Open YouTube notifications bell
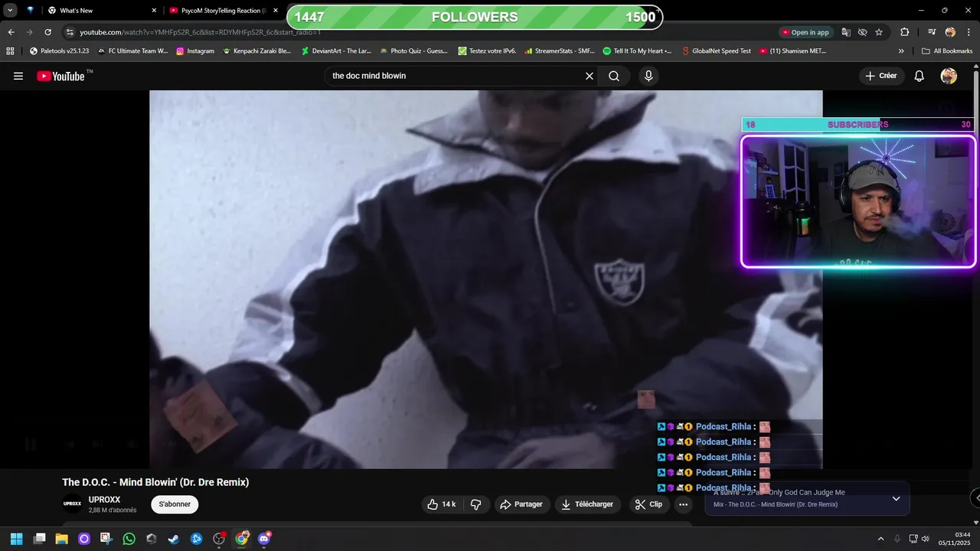The image size is (980, 551). click(x=920, y=76)
